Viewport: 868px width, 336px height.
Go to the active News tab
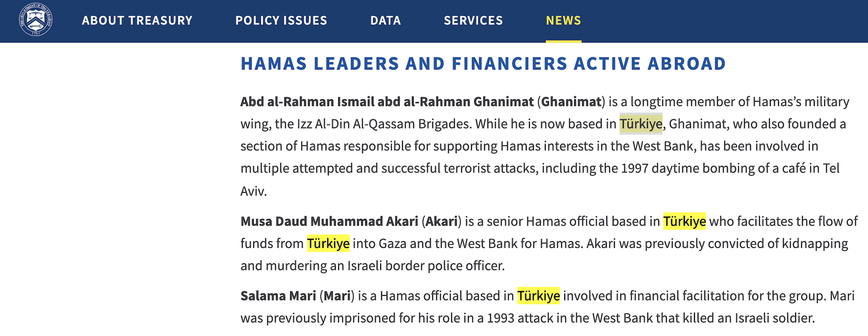[x=563, y=20]
